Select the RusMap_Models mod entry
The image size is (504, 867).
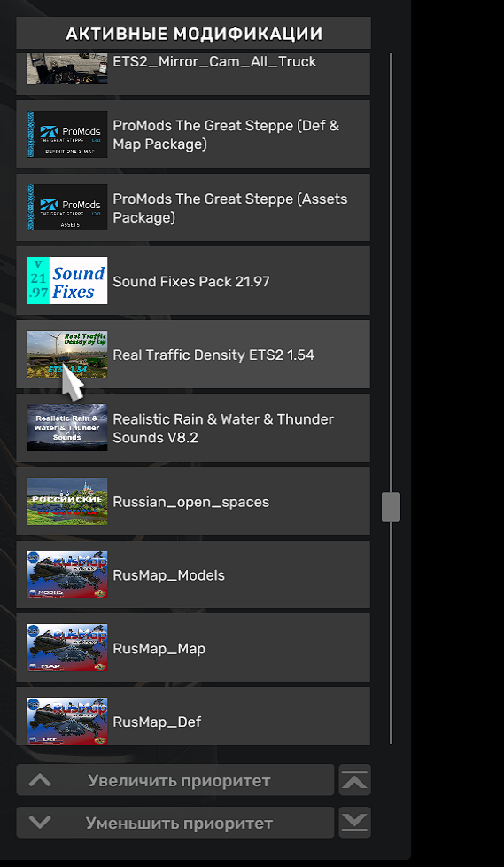point(193,574)
